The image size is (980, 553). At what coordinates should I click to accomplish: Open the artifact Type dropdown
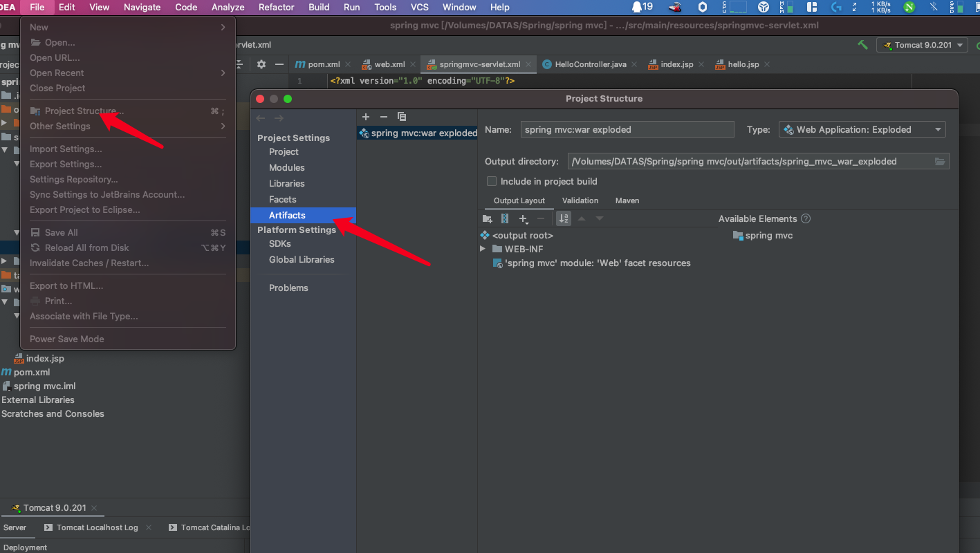tap(862, 129)
